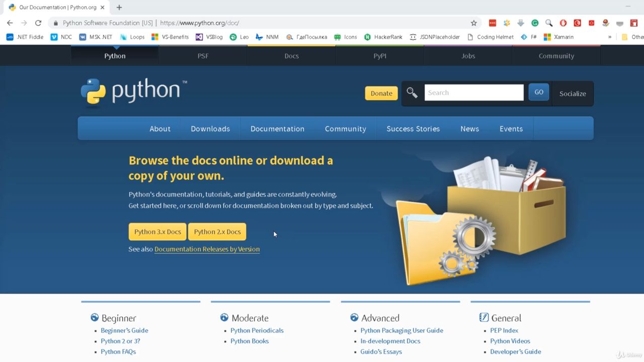Open the Events menu

click(x=511, y=129)
